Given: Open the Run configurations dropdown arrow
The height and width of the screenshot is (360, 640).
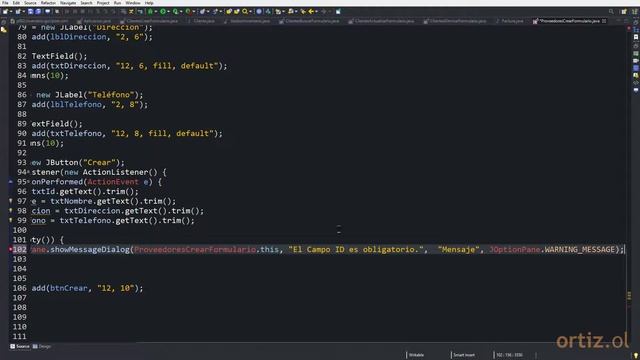Looking at the screenshot, I should (168, 11).
